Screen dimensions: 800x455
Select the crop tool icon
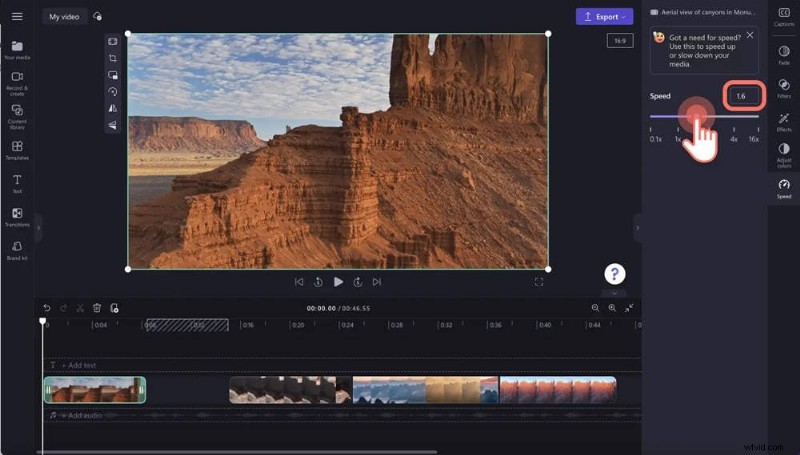[113, 58]
